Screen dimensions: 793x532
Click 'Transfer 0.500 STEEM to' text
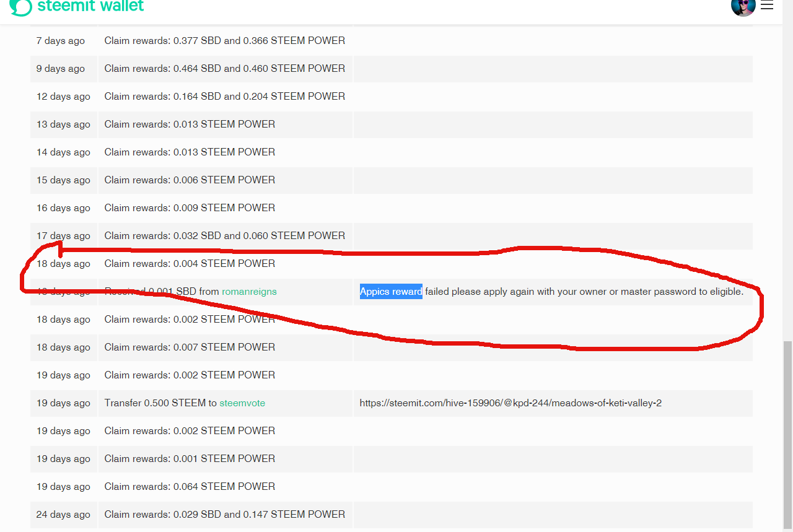tap(160, 403)
